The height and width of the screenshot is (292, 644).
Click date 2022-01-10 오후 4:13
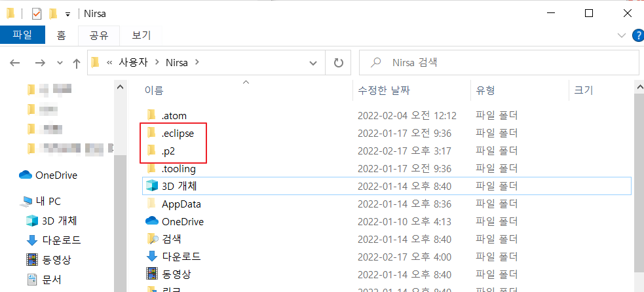pos(405,222)
